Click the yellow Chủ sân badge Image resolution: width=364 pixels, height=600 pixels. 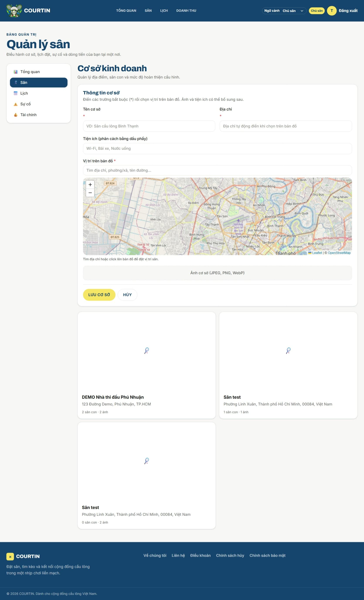tap(316, 11)
